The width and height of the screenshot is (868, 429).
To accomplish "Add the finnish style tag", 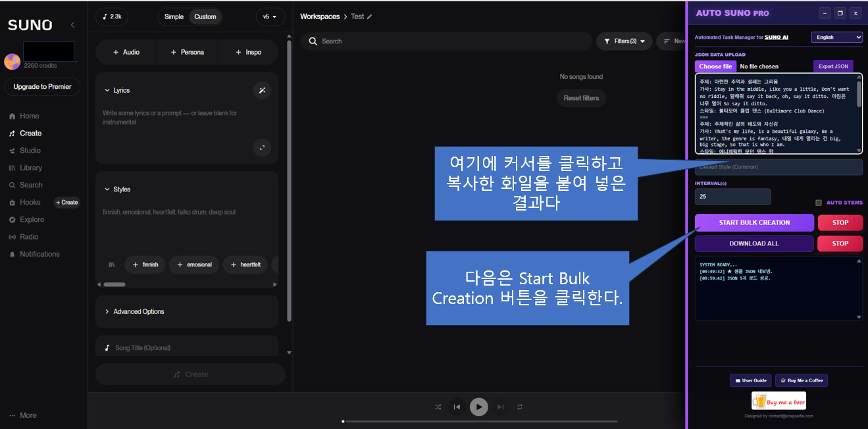I will tap(145, 265).
